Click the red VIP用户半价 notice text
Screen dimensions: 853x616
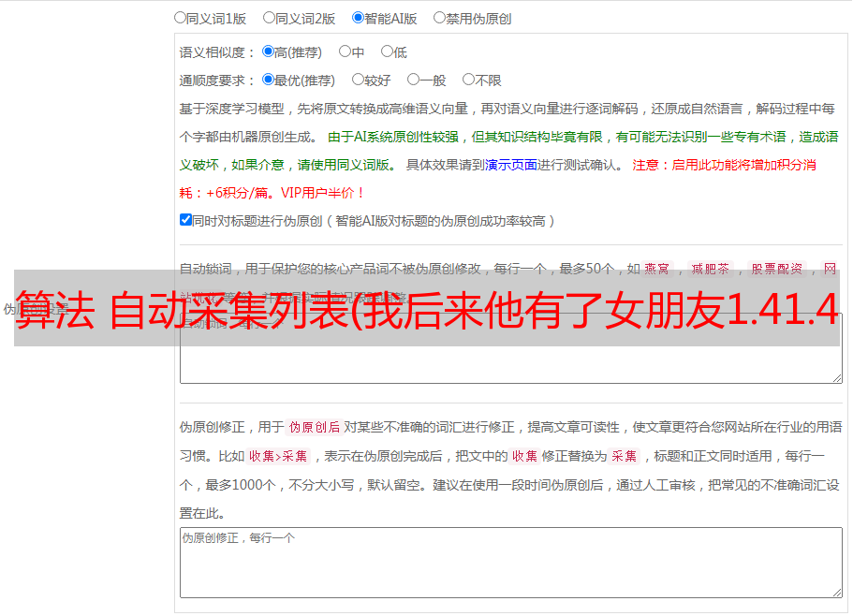322,193
